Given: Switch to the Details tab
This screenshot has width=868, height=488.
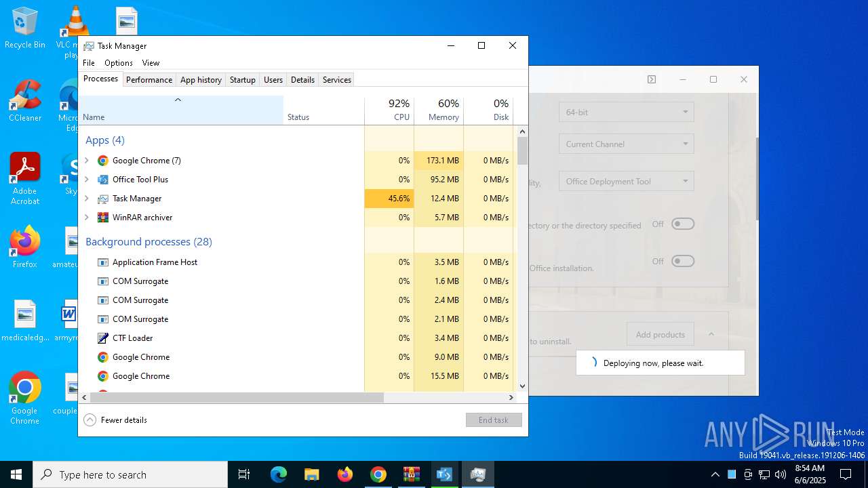Looking at the screenshot, I should point(302,80).
